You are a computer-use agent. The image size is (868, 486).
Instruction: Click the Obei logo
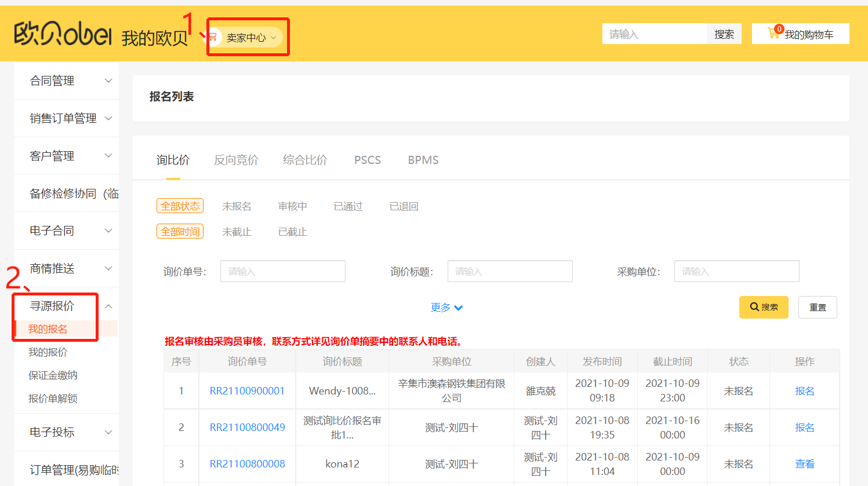[x=63, y=34]
